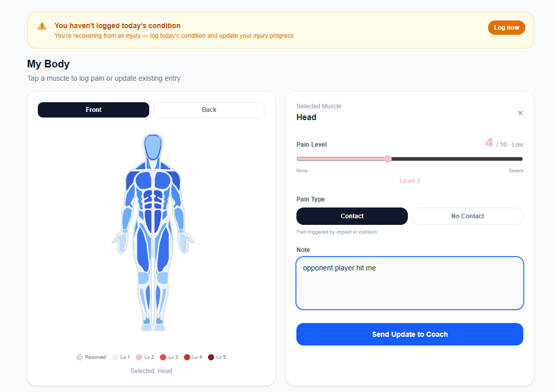Screen dimensions: 556x392
Task: Click the Pain Level slider handle
Action: (388, 159)
